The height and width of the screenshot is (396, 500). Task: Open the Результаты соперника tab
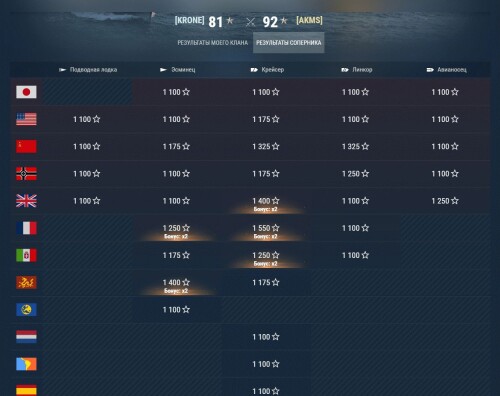pyautogui.click(x=289, y=43)
